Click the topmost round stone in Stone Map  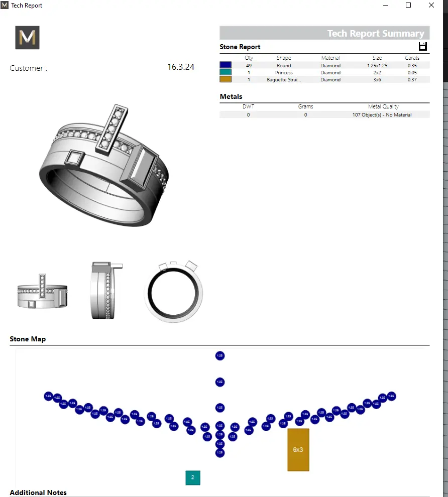coord(219,356)
